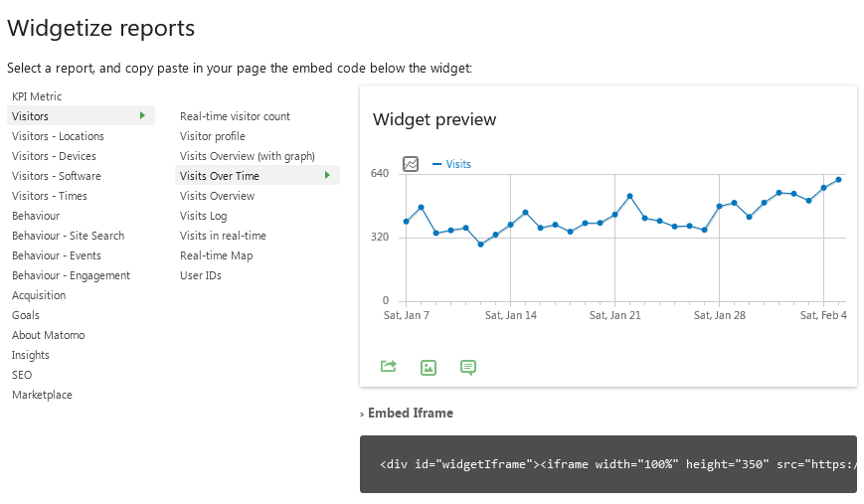Choose the Visits Log widget

pyautogui.click(x=203, y=216)
